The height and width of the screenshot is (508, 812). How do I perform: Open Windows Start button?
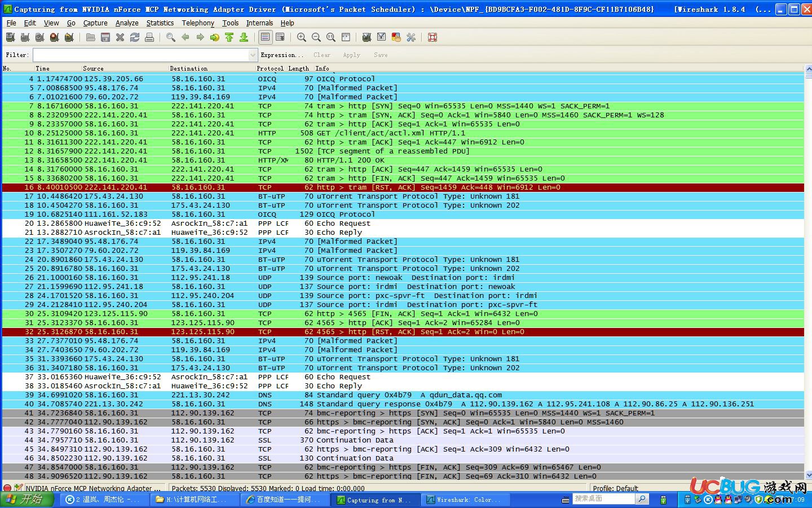point(27,500)
